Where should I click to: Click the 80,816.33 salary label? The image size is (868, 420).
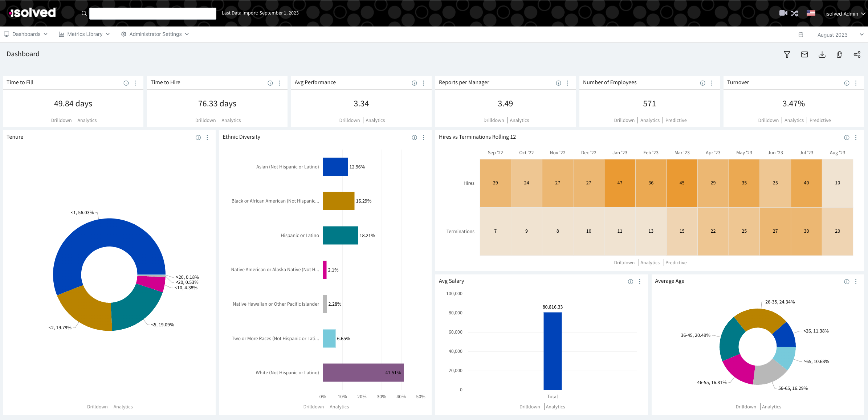[553, 307]
